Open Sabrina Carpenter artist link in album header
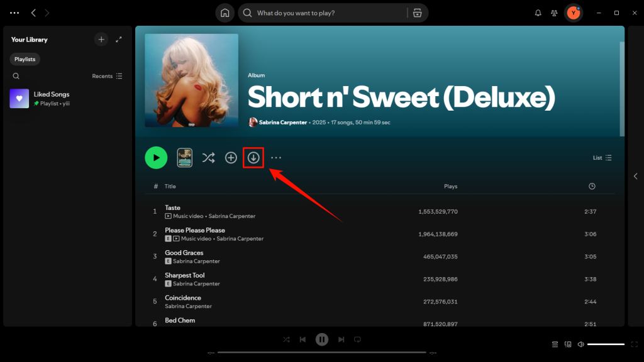The image size is (644, 362). coord(283,123)
